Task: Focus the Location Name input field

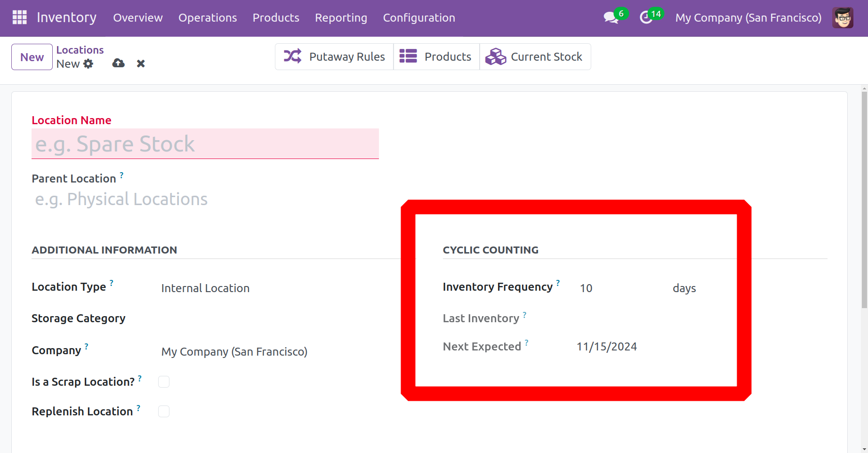Action: click(x=205, y=144)
